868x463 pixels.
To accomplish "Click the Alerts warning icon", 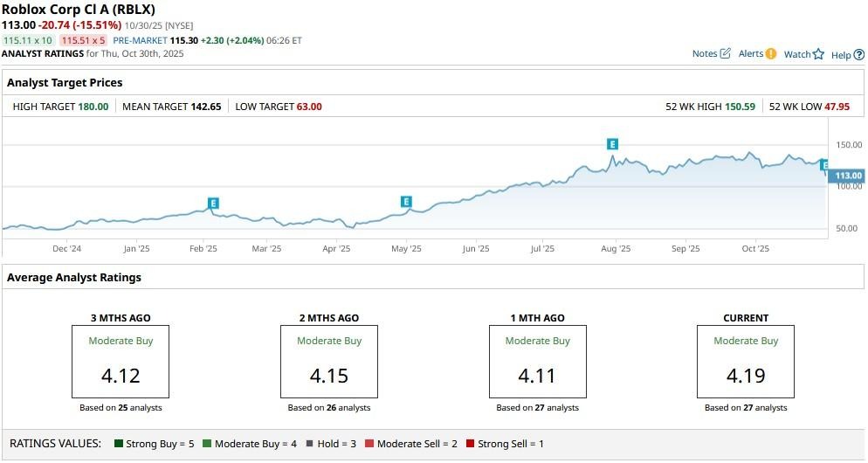I will pos(770,54).
